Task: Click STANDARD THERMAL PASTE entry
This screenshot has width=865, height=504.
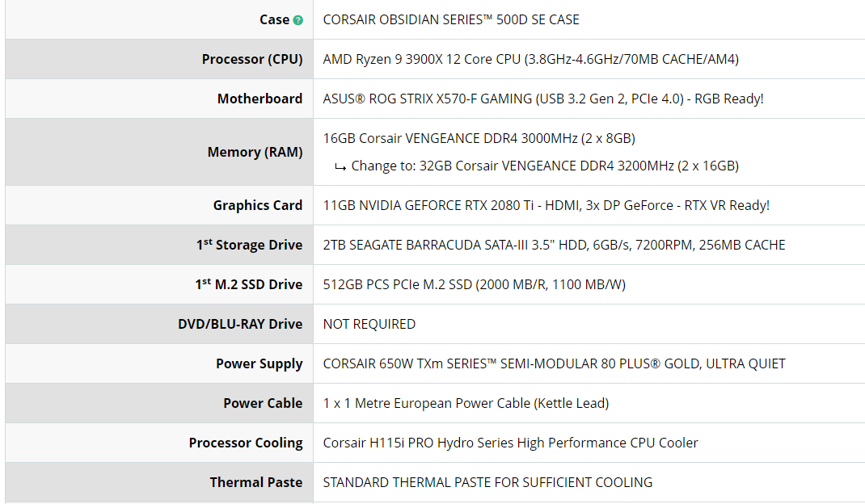Action: coord(487,482)
